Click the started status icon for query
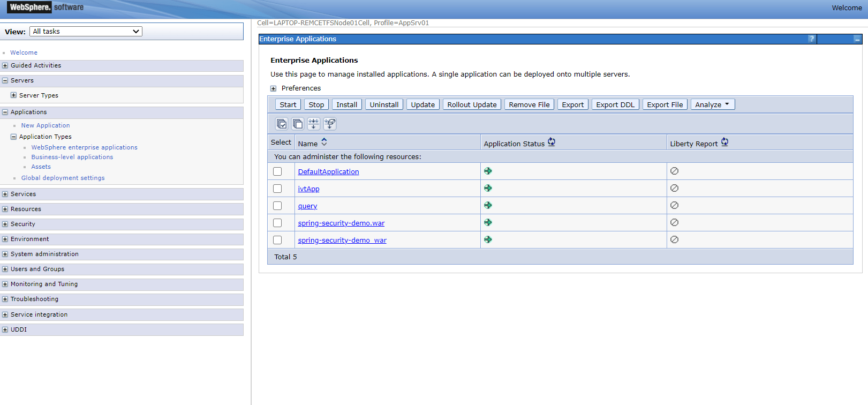Screen dimensions: 868x405 pos(488,205)
